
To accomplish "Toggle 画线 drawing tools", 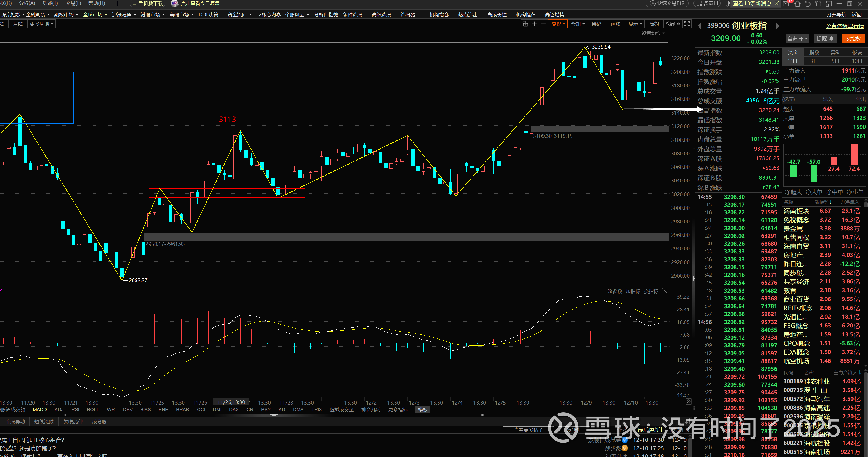I will point(615,24).
